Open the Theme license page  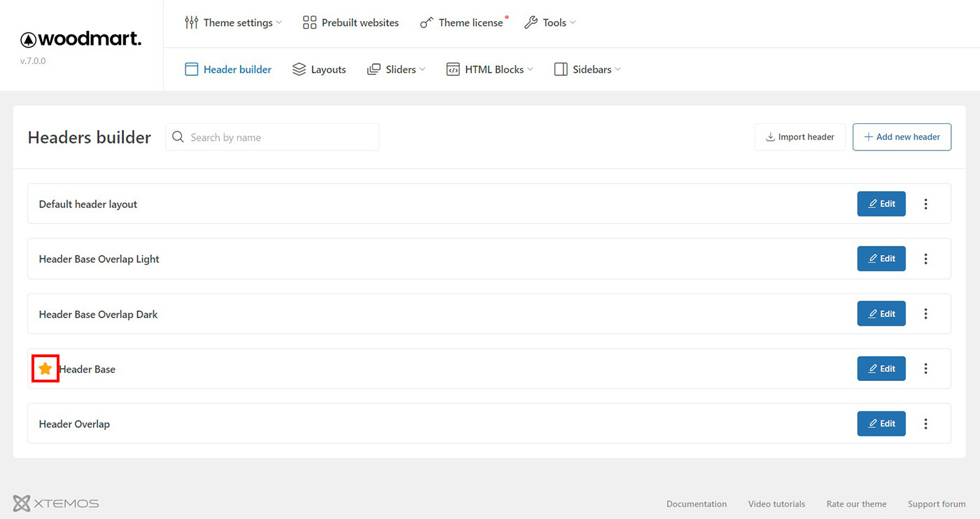click(462, 22)
